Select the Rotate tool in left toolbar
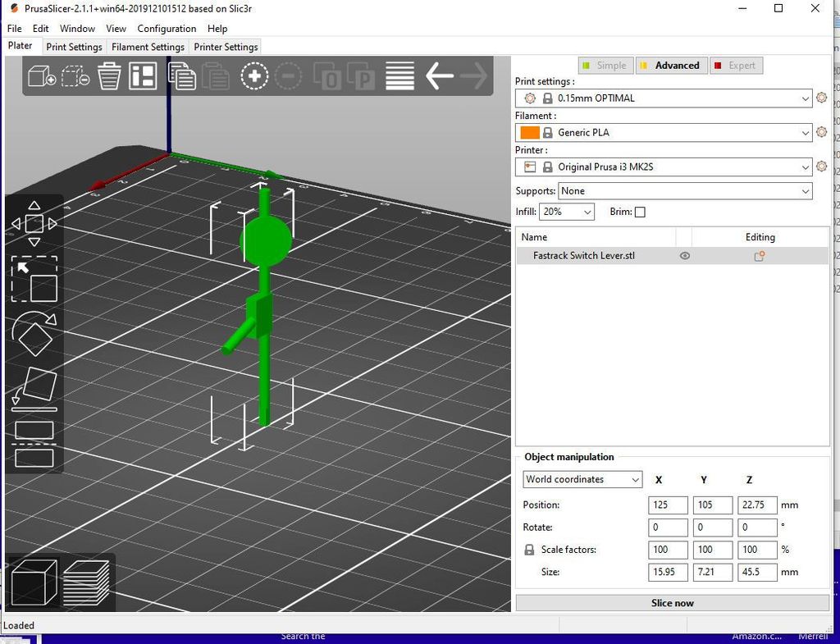This screenshot has height=644, width=840. 34,332
